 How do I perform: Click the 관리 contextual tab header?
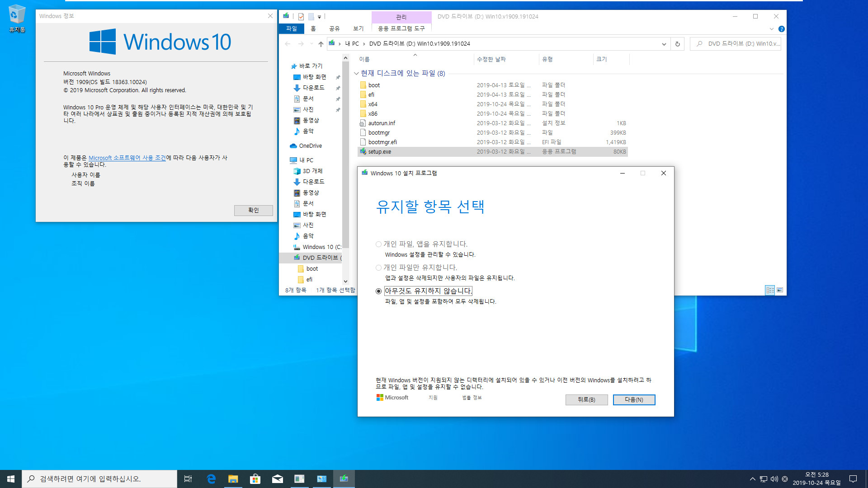[401, 17]
